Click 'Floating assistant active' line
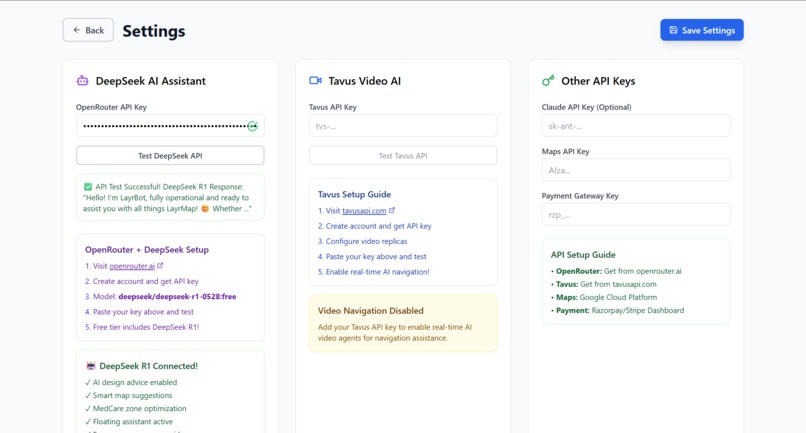Screen dimensions: 806x433 coord(129,422)
